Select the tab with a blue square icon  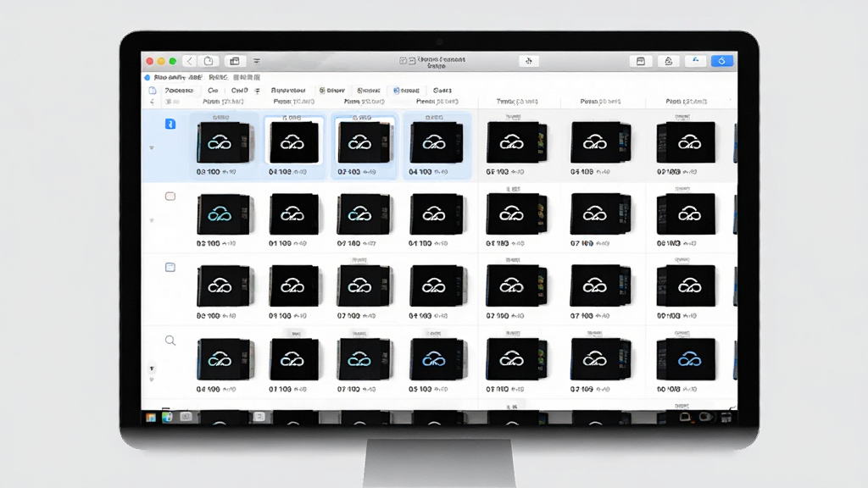pos(406,90)
